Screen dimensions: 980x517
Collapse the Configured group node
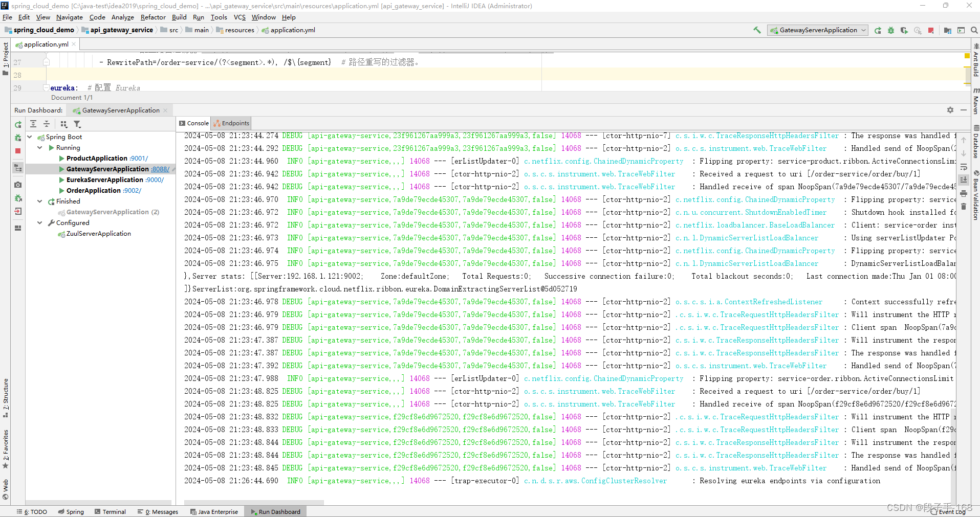click(x=40, y=222)
